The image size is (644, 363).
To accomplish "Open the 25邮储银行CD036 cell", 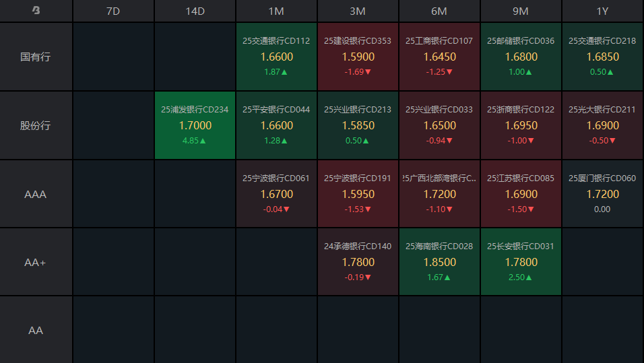I will pyautogui.click(x=521, y=57).
